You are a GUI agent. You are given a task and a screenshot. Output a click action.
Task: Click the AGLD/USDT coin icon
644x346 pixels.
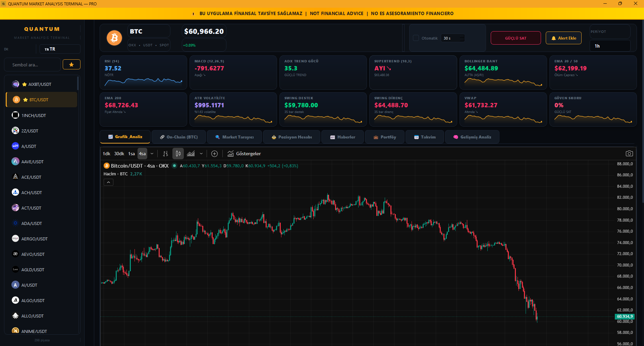tap(15, 270)
